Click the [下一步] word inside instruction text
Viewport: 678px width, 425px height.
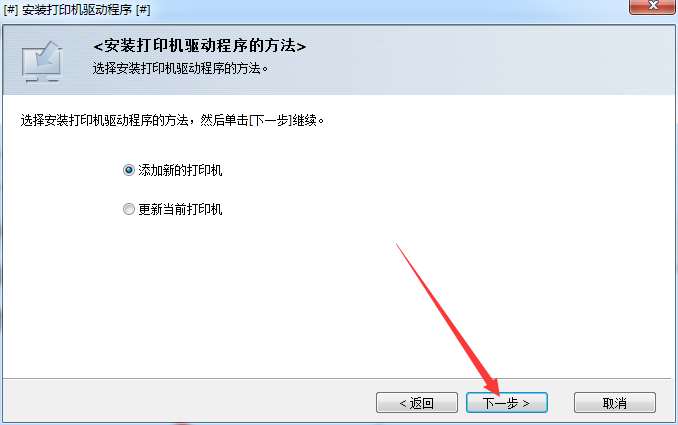coord(270,120)
